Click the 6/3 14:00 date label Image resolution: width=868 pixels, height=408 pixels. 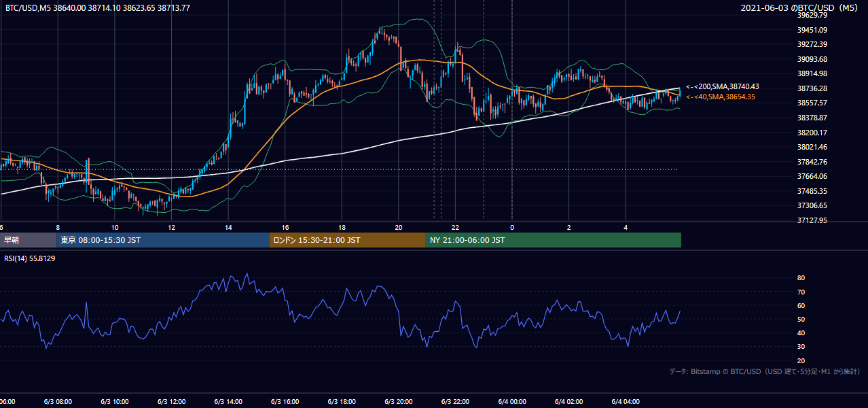[228, 402]
